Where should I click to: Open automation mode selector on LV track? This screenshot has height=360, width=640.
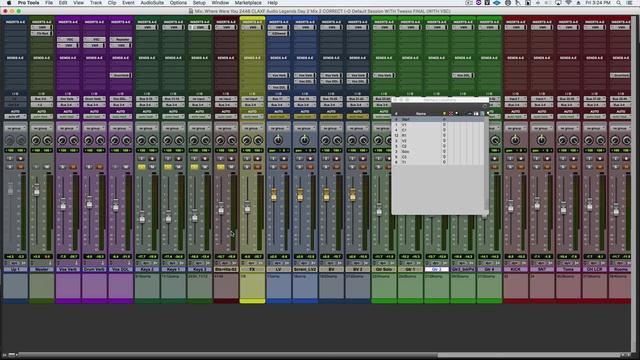point(278,117)
